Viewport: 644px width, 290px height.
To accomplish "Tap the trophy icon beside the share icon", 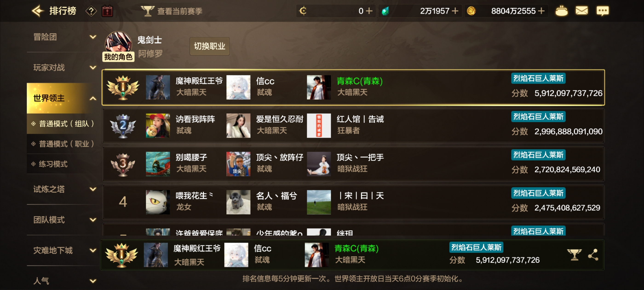I will click(574, 255).
